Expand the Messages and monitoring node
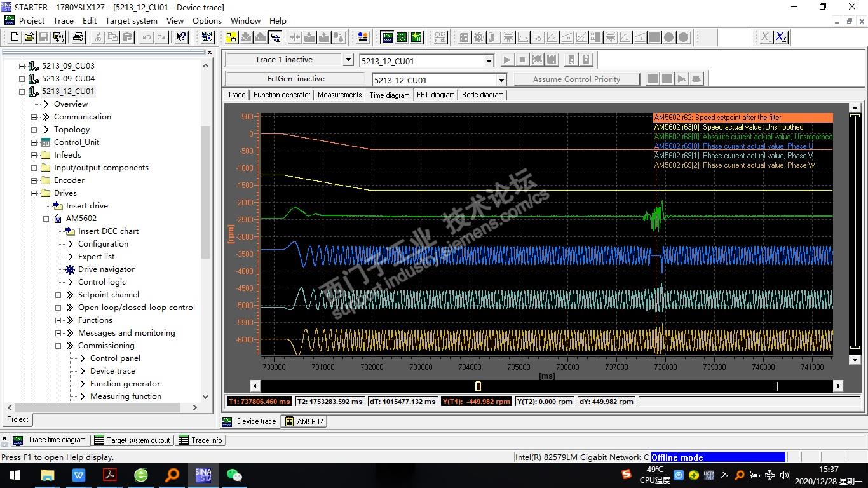Image resolution: width=868 pixels, height=488 pixels. (x=58, y=333)
